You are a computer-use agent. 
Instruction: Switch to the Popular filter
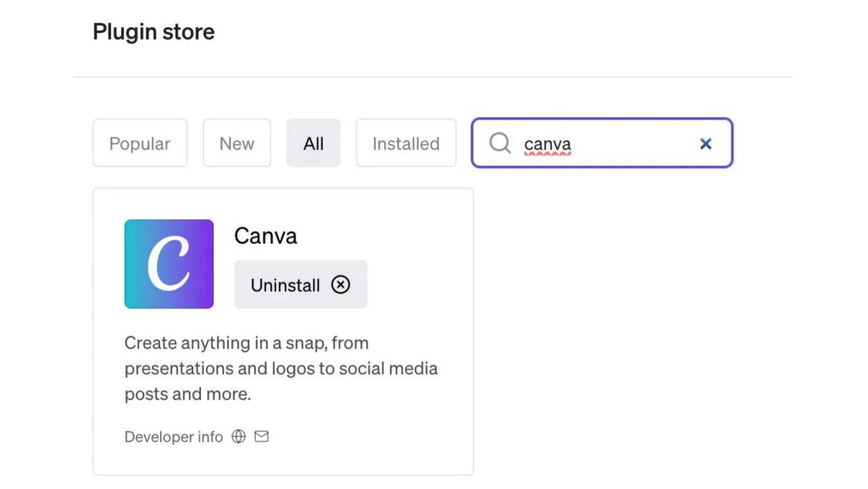(140, 143)
